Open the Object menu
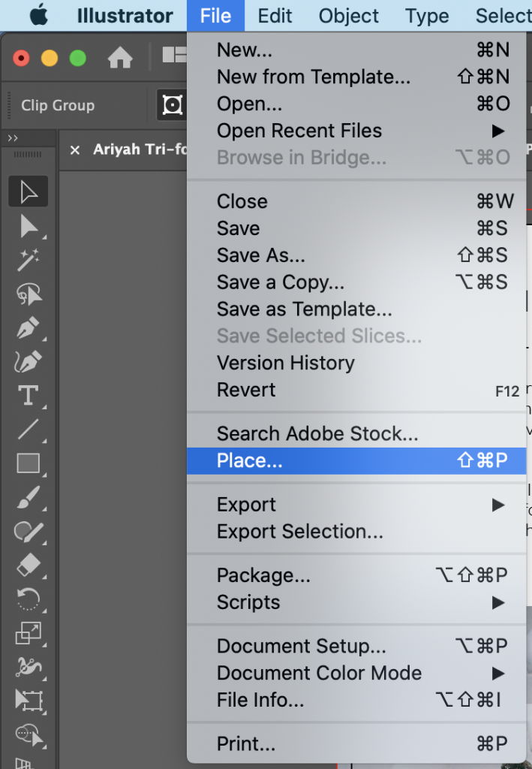The image size is (532, 769). [348, 16]
